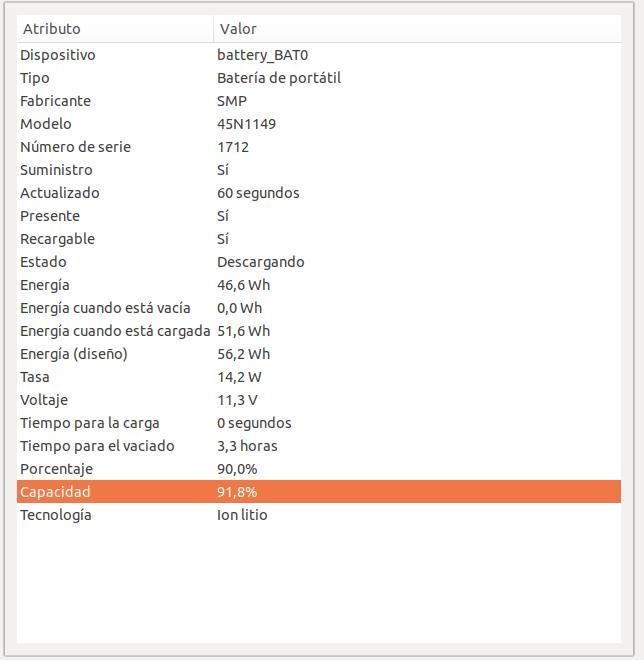Select the Energía 46,6 Wh row
The height and width of the screenshot is (660, 644).
click(319, 285)
